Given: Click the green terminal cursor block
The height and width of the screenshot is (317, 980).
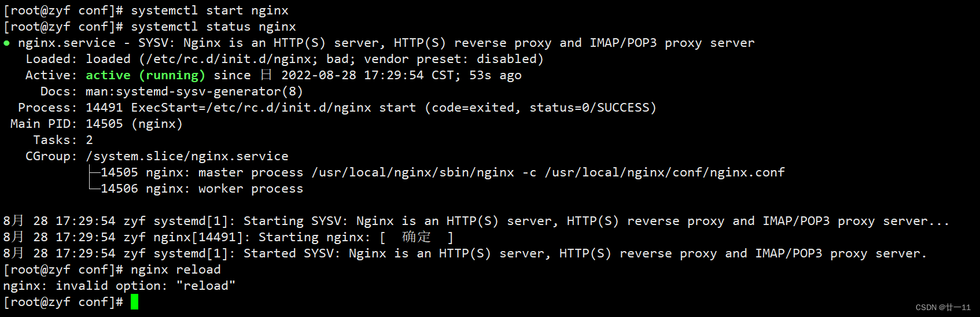Looking at the screenshot, I should pos(134,301).
